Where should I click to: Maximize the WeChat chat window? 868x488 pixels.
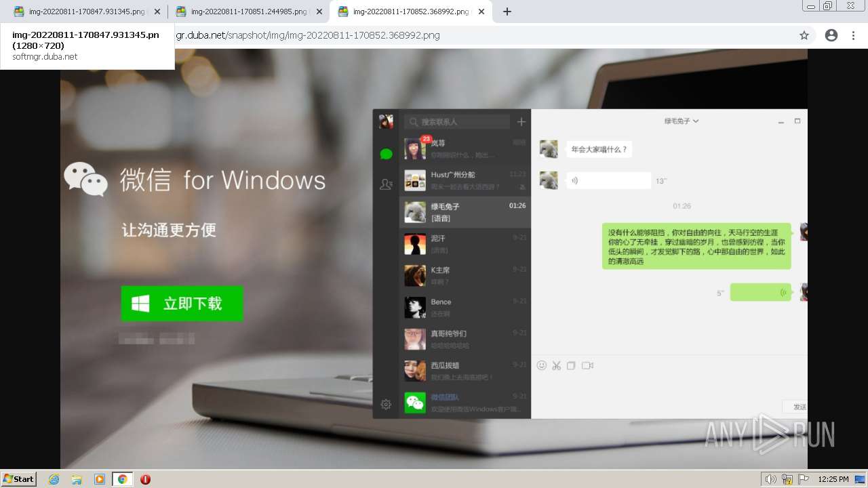click(797, 121)
